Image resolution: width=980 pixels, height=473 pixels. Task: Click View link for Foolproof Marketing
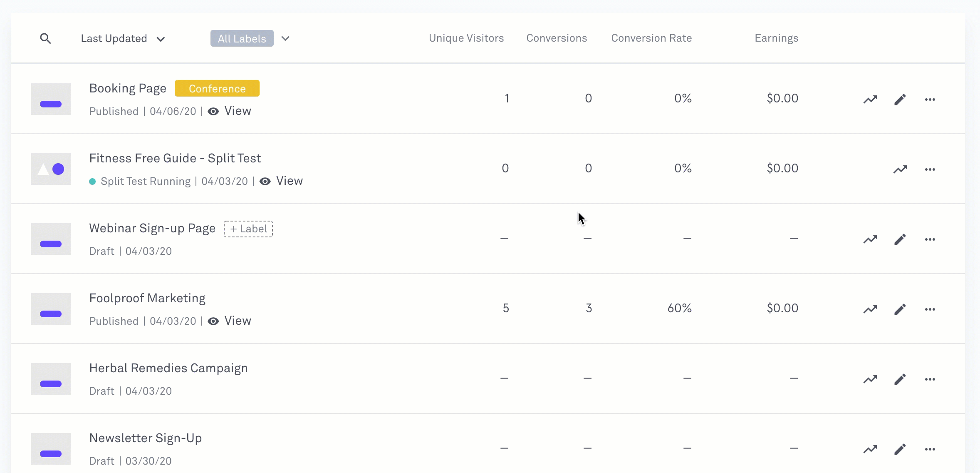[x=238, y=321]
